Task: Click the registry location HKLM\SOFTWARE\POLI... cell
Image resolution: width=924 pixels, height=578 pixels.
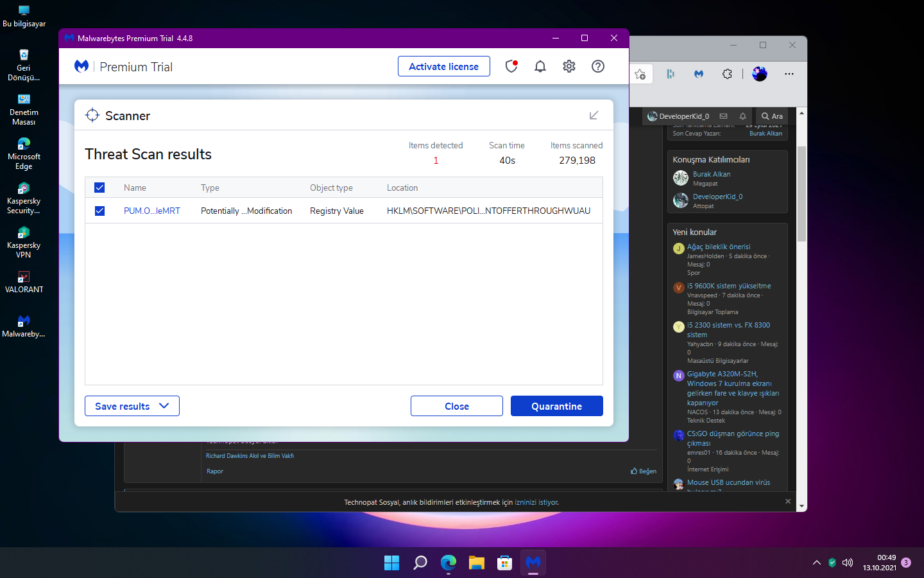Action: [488, 211]
